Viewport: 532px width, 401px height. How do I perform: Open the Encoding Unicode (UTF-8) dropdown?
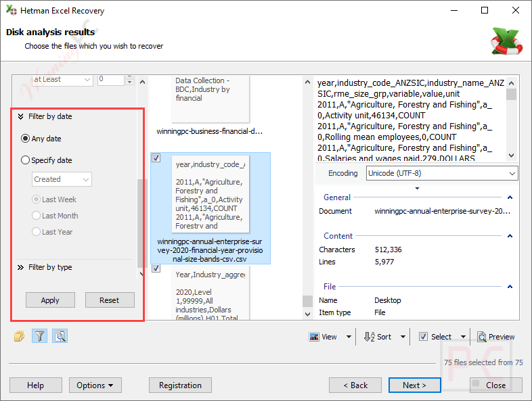tap(442, 173)
